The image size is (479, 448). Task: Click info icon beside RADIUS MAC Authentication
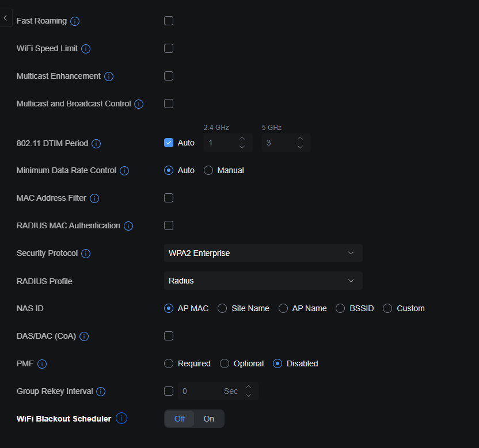coord(128,226)
